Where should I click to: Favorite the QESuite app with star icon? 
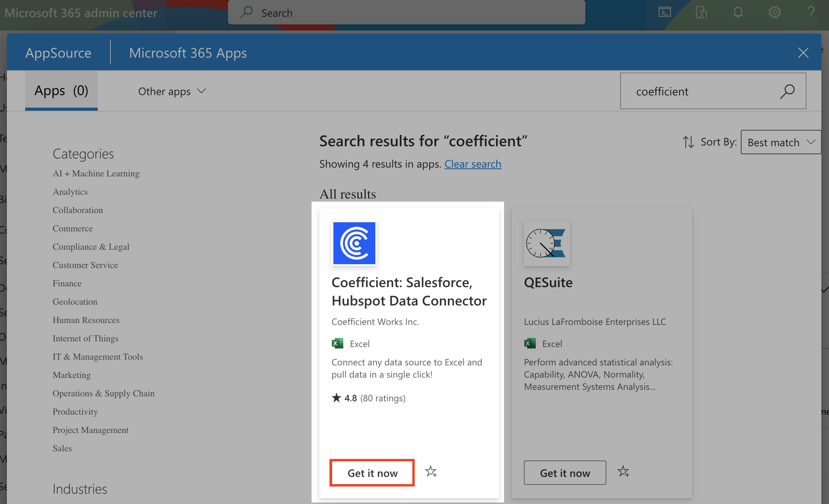(624, 472)
